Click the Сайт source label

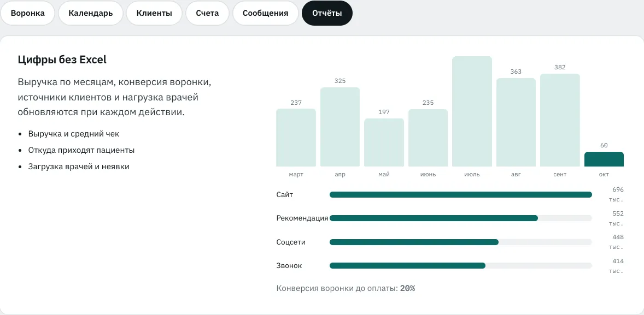point(285,195)
